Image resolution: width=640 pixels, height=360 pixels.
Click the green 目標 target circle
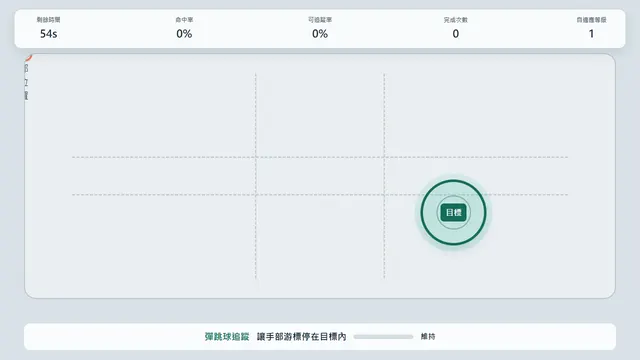[453, 213]
